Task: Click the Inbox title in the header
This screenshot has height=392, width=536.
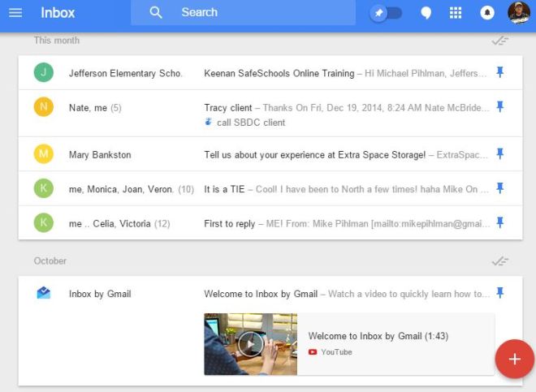Action: (58, 13)
